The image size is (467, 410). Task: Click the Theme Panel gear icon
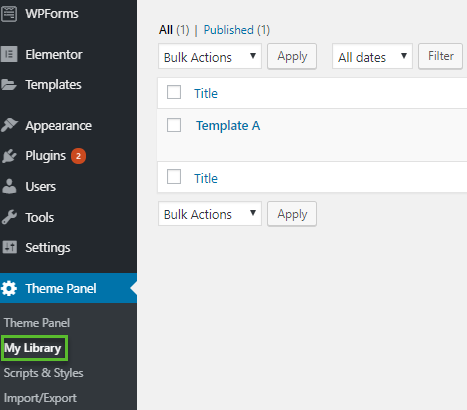point(9,288)
